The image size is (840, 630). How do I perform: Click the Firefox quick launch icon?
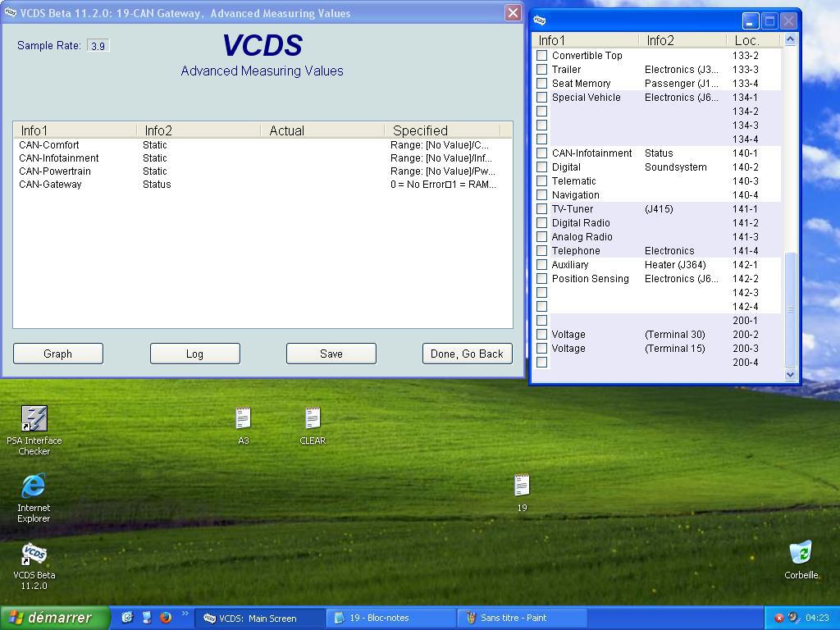pos(166,618)
